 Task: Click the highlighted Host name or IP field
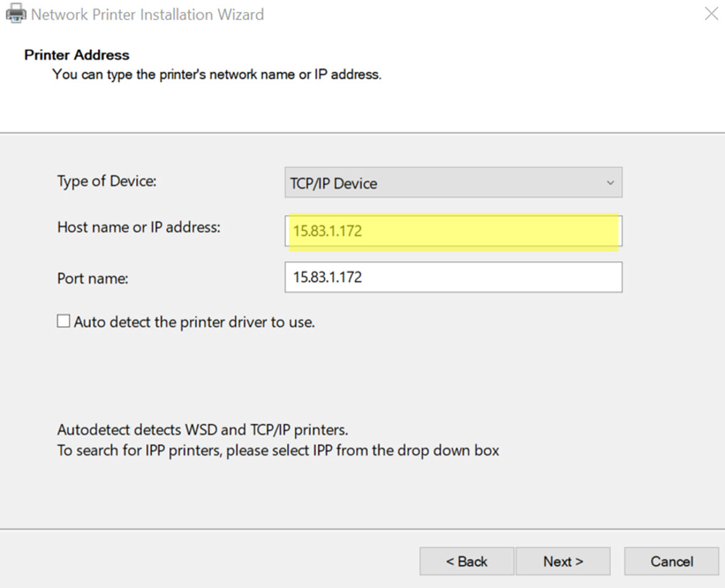453,231
